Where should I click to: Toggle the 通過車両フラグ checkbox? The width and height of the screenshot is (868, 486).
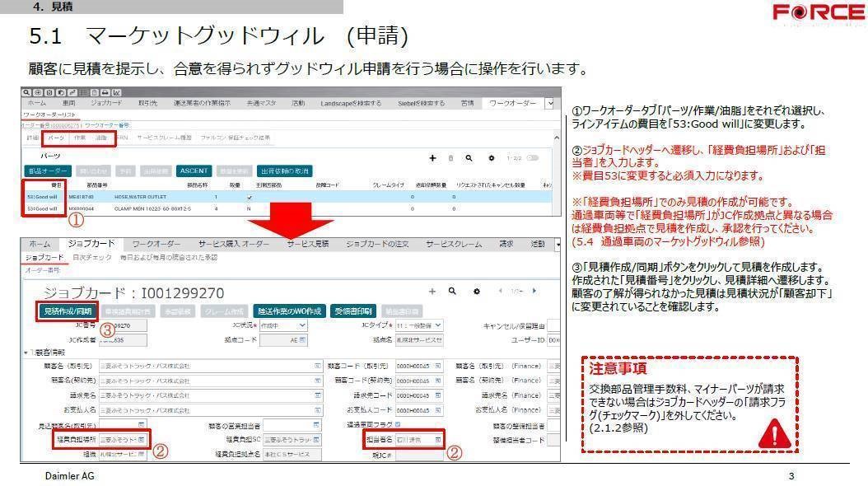tap(399, 425)
